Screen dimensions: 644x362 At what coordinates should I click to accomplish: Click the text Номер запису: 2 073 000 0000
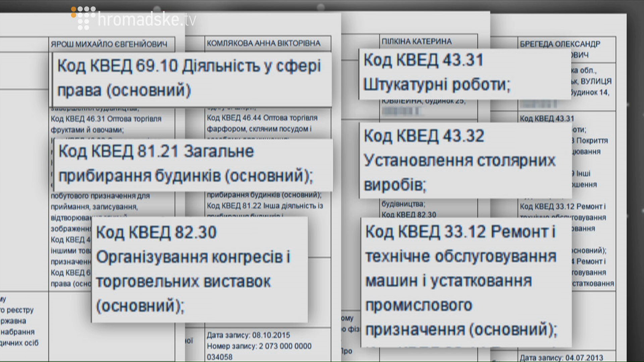(259, 346)
